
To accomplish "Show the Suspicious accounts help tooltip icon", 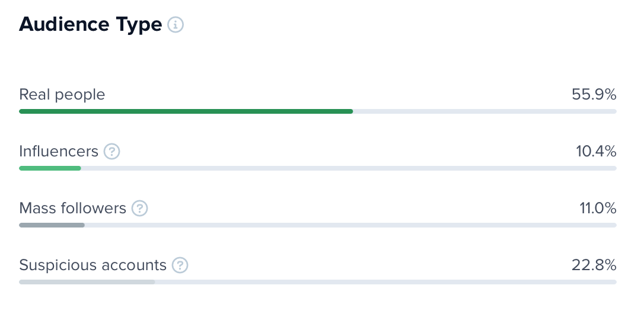I will pyautogui.click(x=180, y=265).
